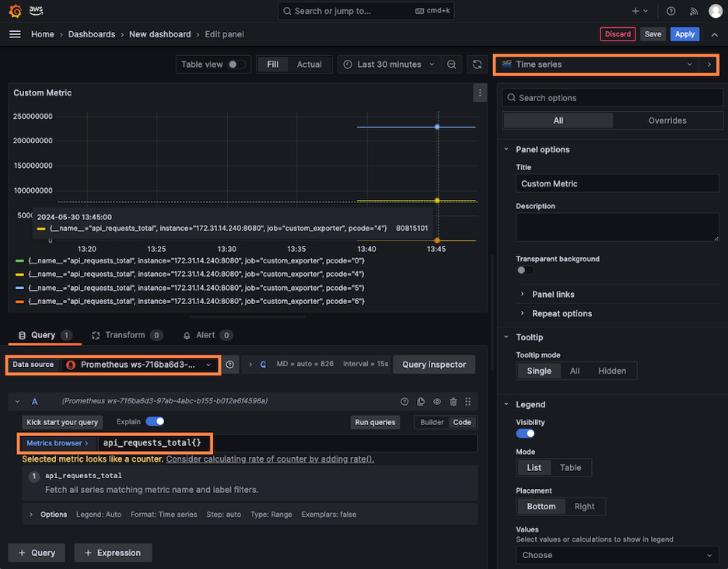
Task: Click pcode="5" blue legend color swatch
Action: [19, 288]
